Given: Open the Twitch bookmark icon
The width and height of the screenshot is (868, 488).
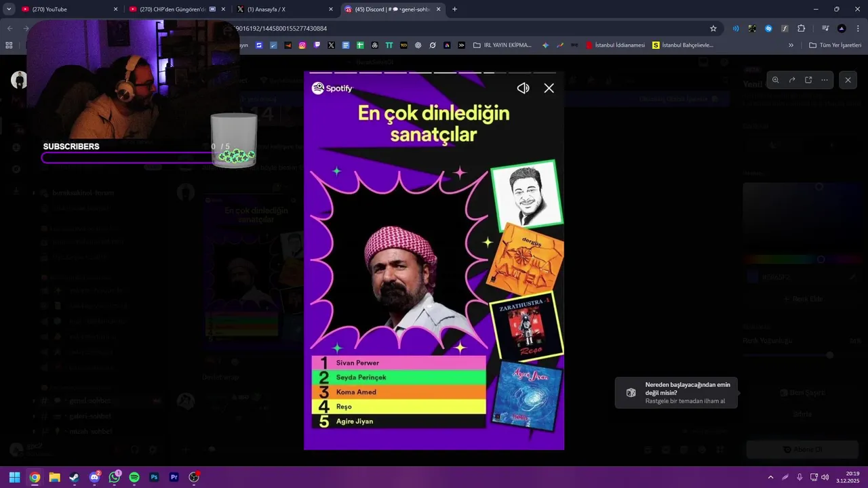Looking at the screenshot, I should pyautogui.click(x=317, y=45).
